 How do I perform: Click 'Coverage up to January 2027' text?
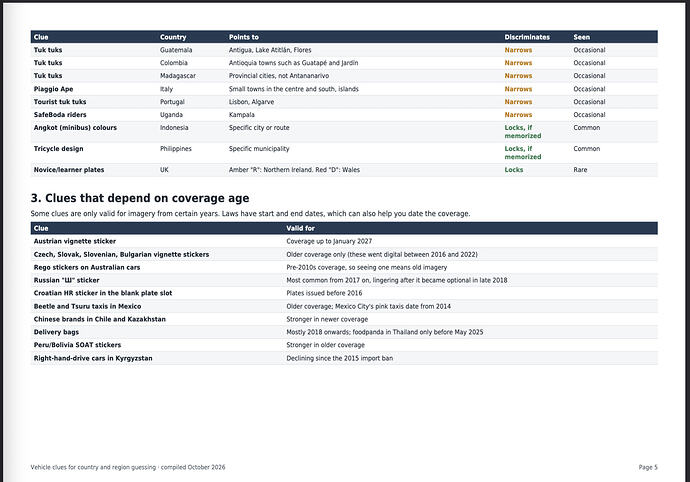[329, 241]
